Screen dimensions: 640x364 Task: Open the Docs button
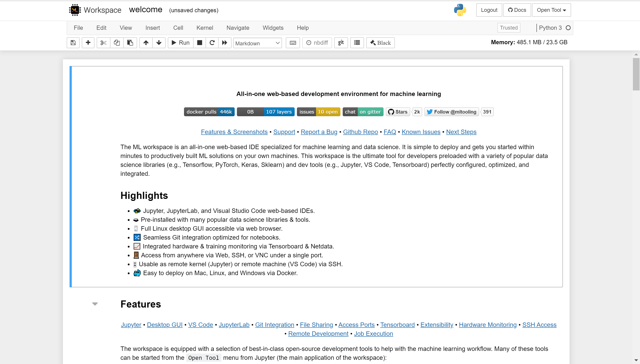coord(517,10)
